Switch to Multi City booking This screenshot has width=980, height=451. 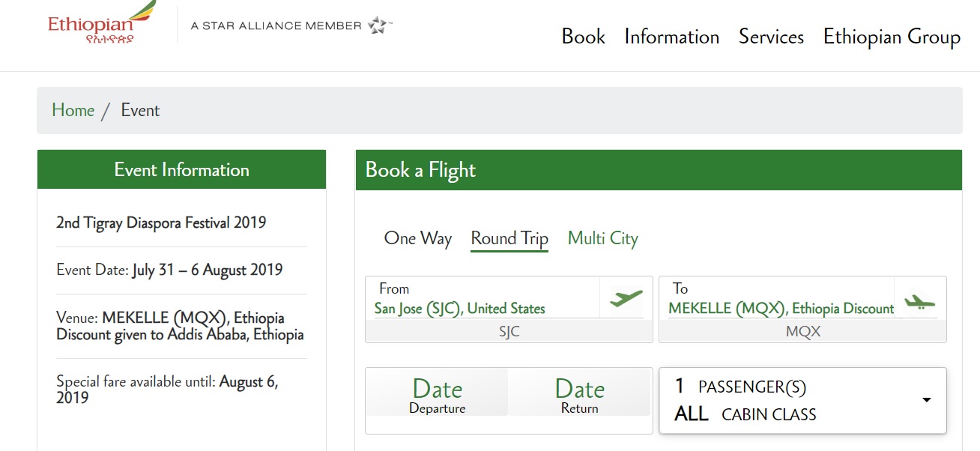(602, 239)
